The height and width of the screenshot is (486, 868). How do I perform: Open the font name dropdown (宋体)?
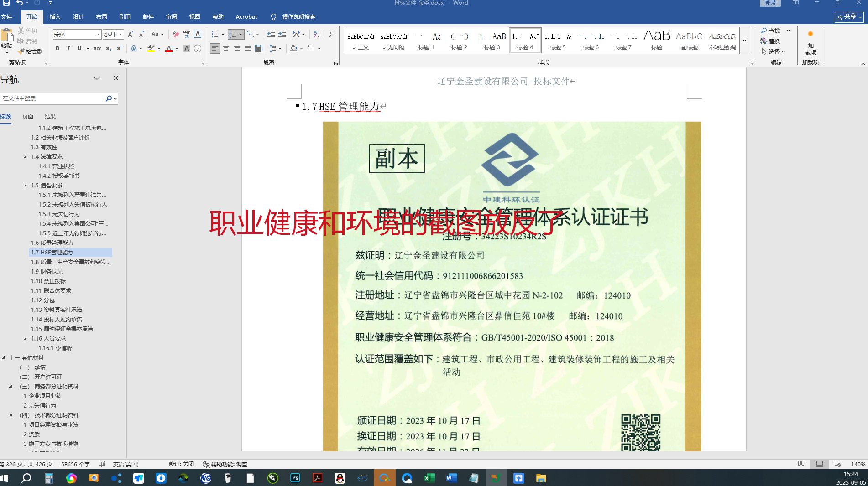(x=98, y=35)
